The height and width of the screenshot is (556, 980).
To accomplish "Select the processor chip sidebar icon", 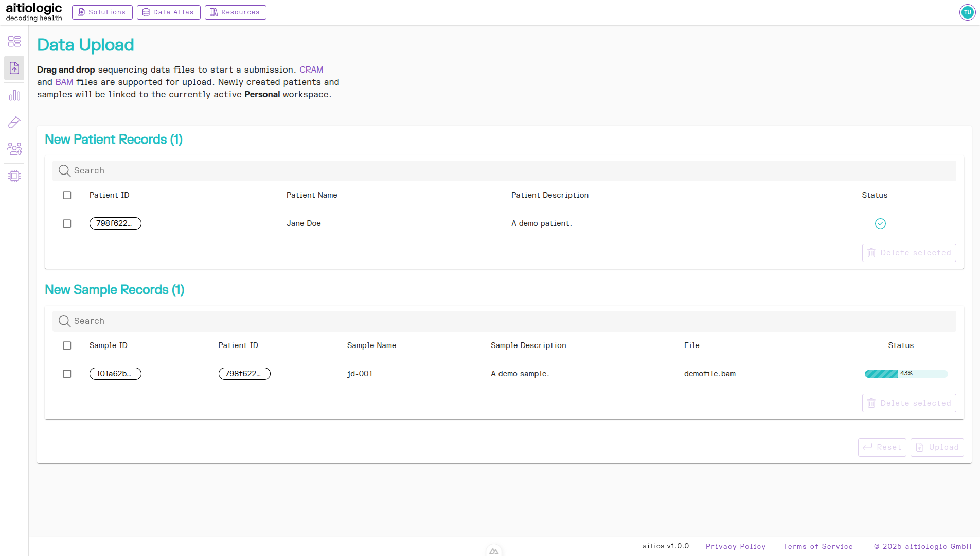I will (x=14, y=176).
